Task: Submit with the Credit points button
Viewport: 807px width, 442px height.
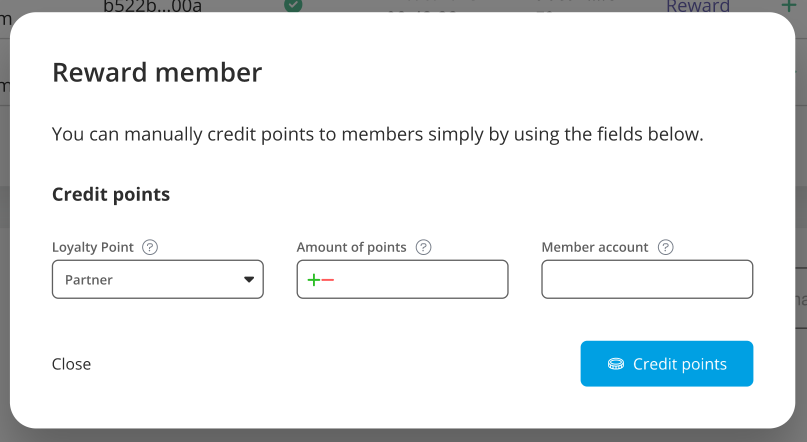Action: (666, 364)
